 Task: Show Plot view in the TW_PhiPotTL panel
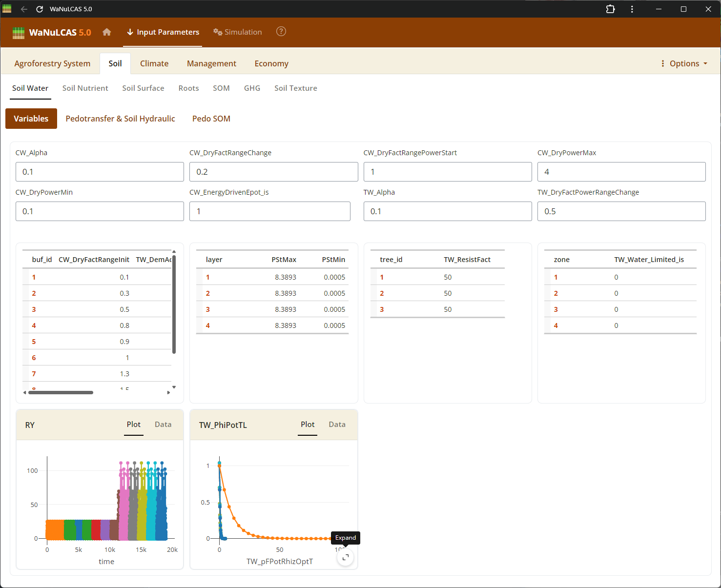308,424
